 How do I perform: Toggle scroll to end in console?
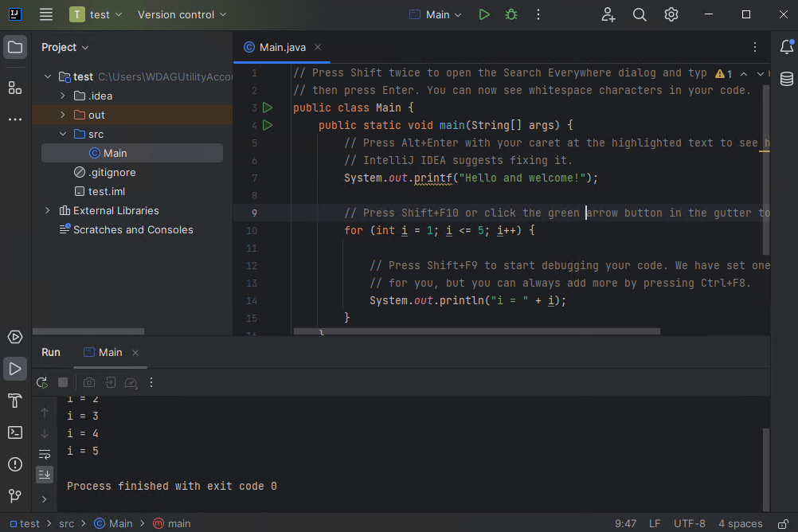(45, 475)
